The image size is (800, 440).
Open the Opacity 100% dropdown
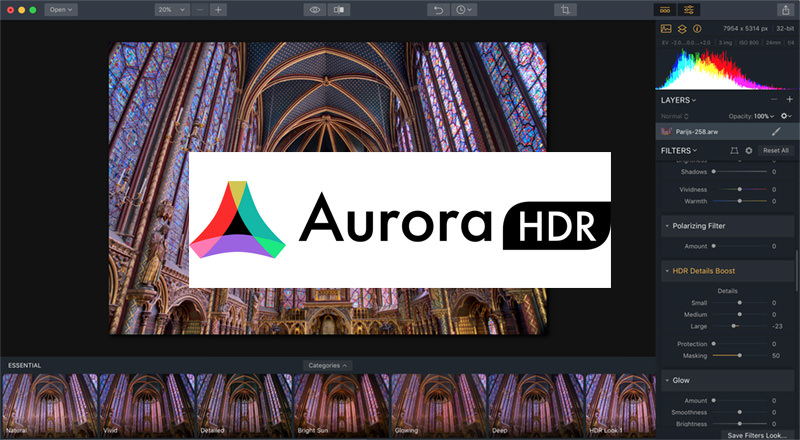coord(751,116)
